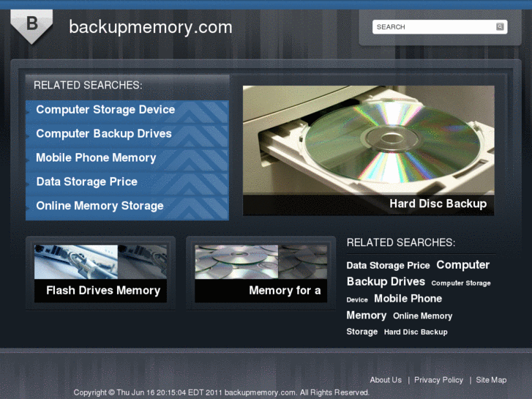Open Computer Storage Device in the blue related list
Viewport: 532px width, 399px height.
coord(105,109)
